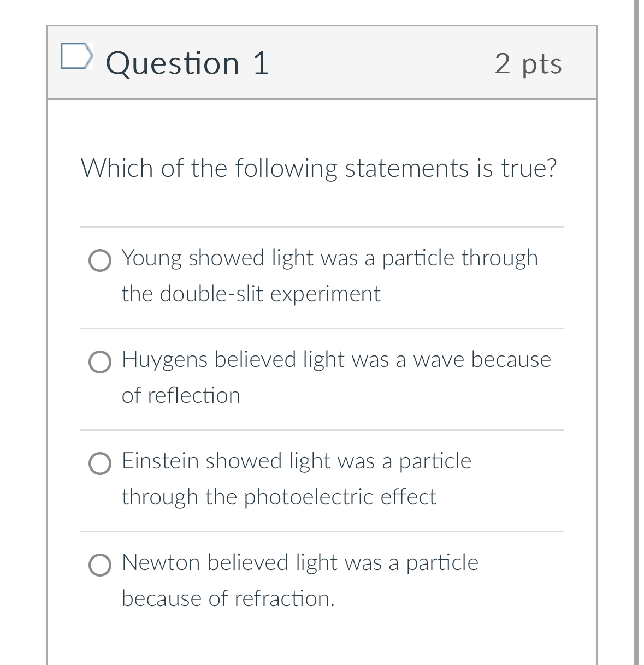Select the Einstein photoelectric effect radio button
This screenshot has height=665, width=644.
99,464
